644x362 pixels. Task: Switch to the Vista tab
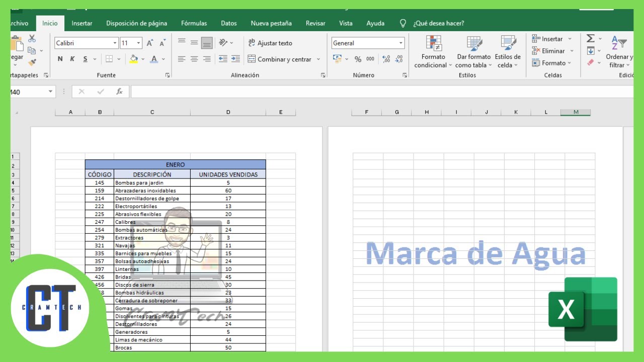[346, 23]
